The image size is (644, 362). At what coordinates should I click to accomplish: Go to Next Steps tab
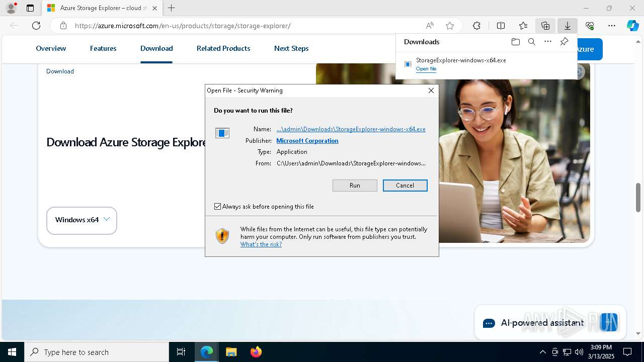(291, 48)
